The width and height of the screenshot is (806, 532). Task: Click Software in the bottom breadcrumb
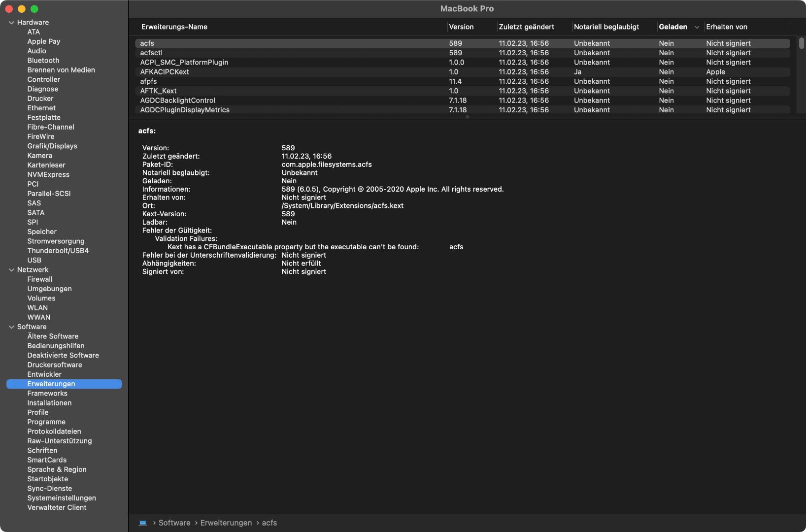(174, 523)
